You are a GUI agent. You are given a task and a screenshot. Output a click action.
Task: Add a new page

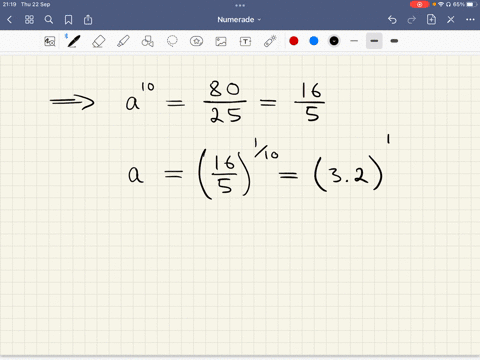pyautogui.click(x=431, y=19)
